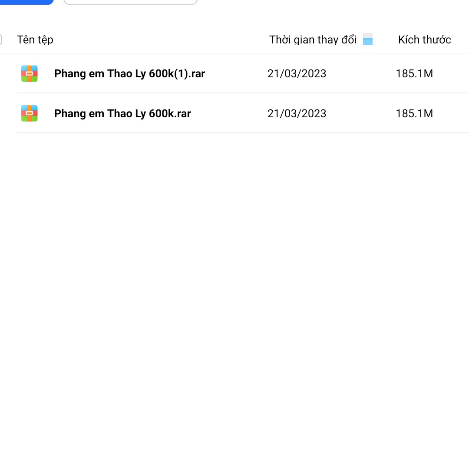Click the divider line beneath the 600k.rar row

tap(243, 132)
